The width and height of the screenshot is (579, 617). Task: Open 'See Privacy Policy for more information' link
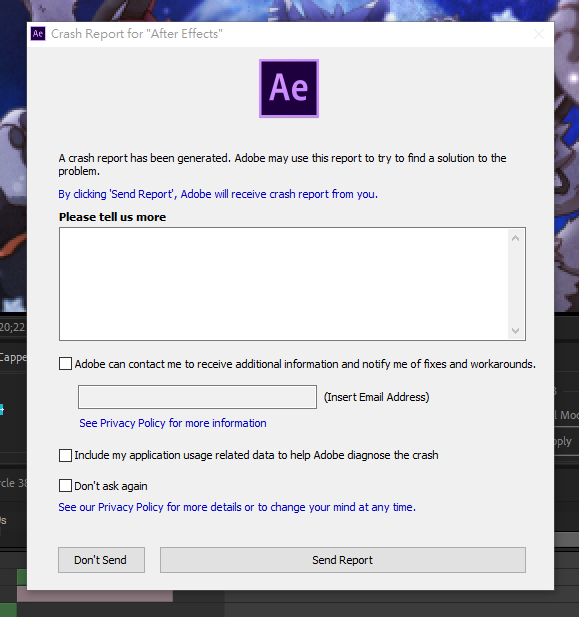[x=173, y=423]
